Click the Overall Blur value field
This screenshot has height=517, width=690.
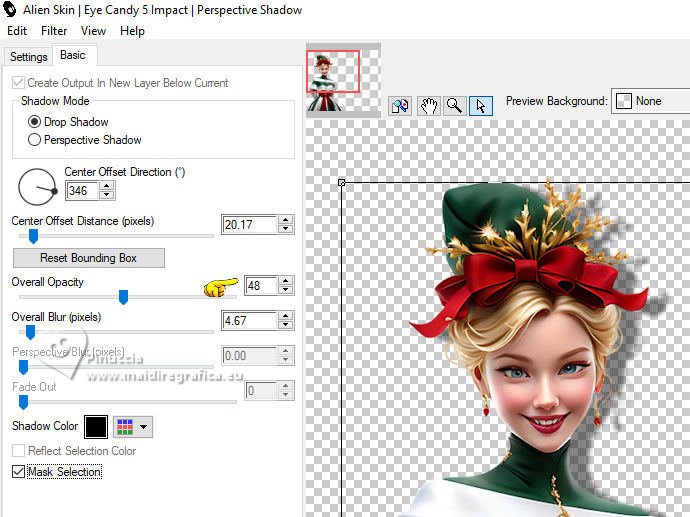click(x=250, y=321)
